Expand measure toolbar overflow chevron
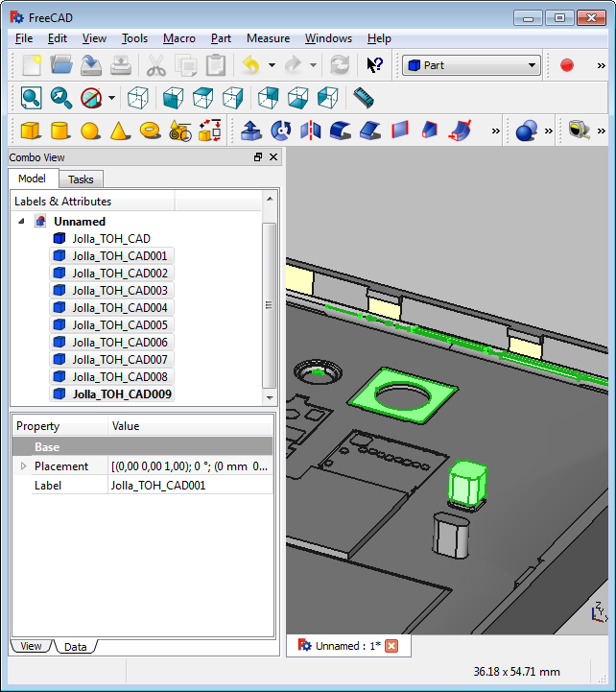 tap(601, 131)
